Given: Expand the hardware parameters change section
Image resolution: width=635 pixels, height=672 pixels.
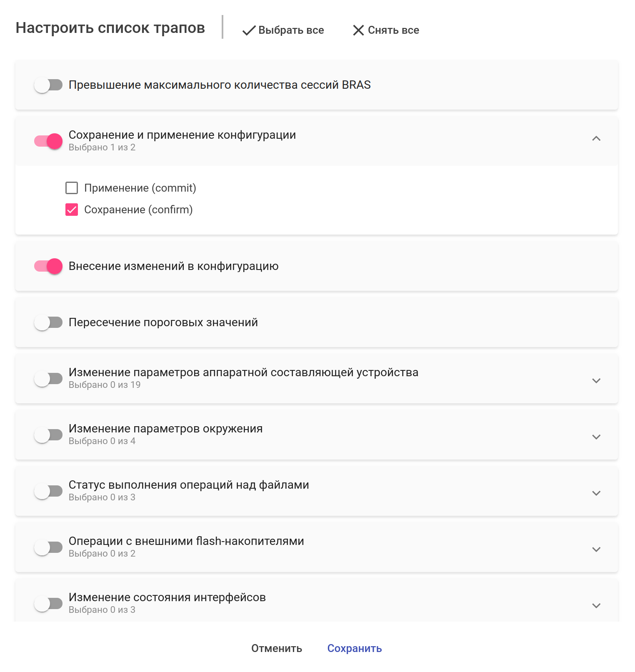Looking at the screenshot, I should click(596, 381).
